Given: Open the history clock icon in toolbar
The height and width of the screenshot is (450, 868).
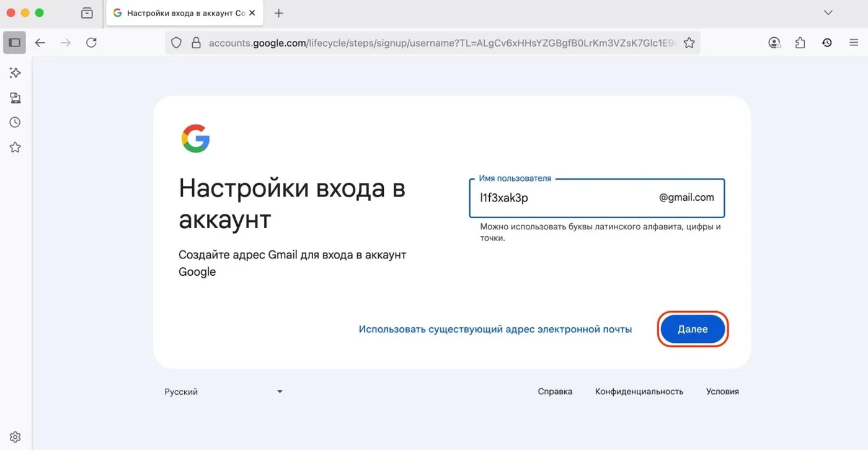Looking at the screenshot, I should click(827, 43).
